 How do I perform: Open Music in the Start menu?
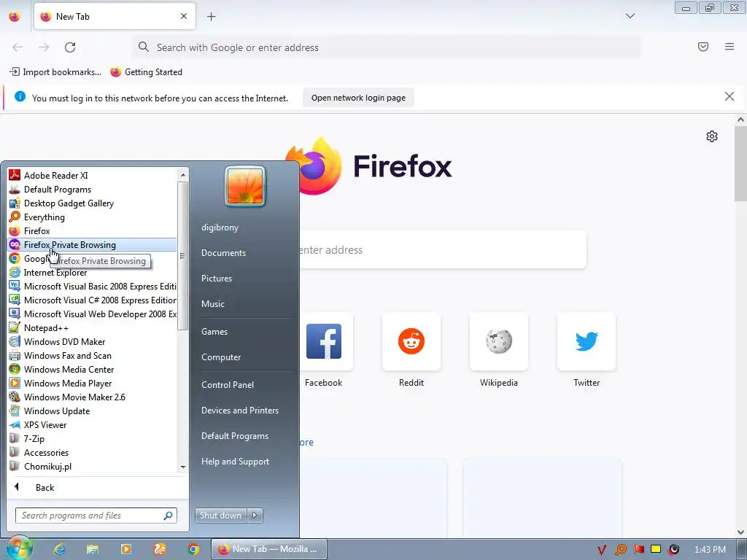[212, 304]
